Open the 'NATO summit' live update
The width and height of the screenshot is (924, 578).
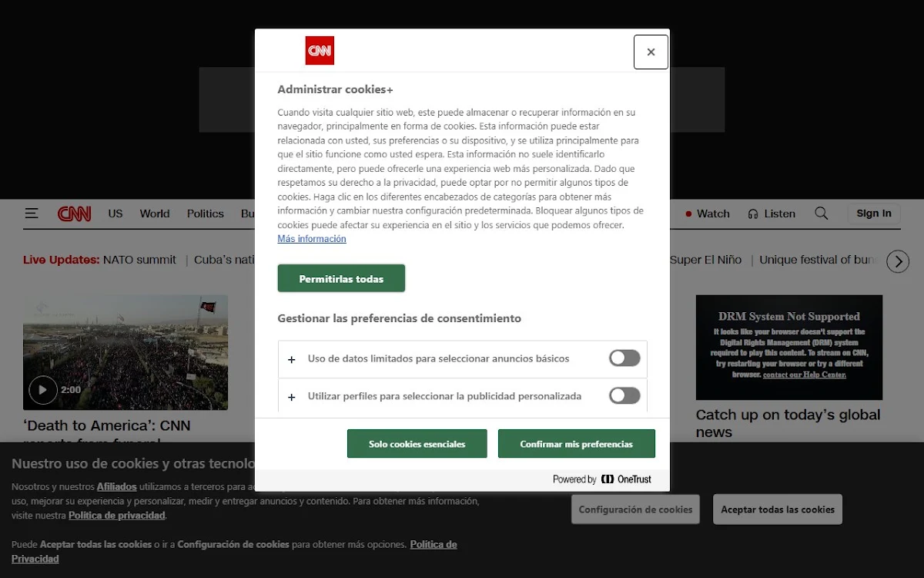139,260
